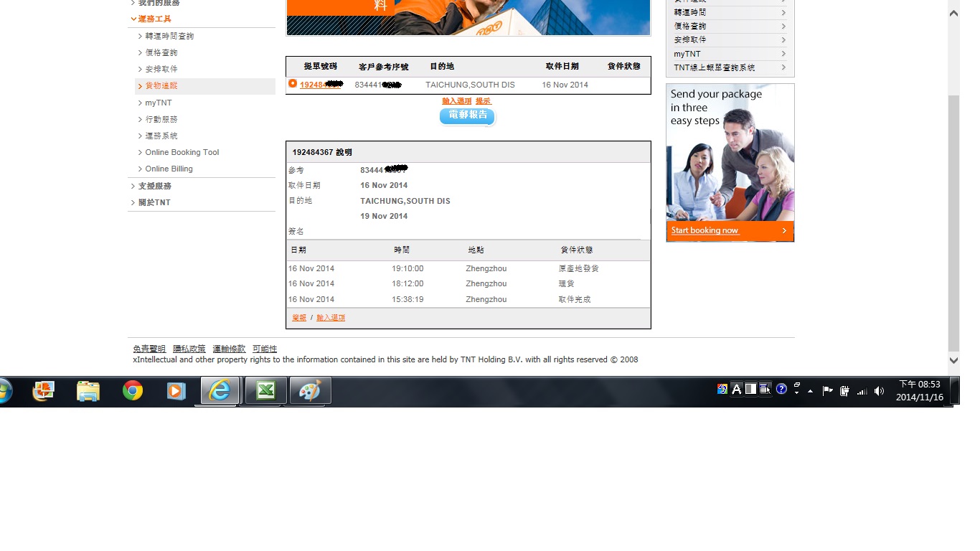
Task: Open 價格查詢 in the left sidebar
Action: click(x=161, y=52)
